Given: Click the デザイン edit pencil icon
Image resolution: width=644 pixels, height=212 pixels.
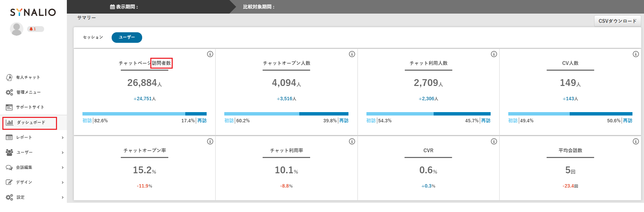Looking at the screenshot, I should [9, 182].
